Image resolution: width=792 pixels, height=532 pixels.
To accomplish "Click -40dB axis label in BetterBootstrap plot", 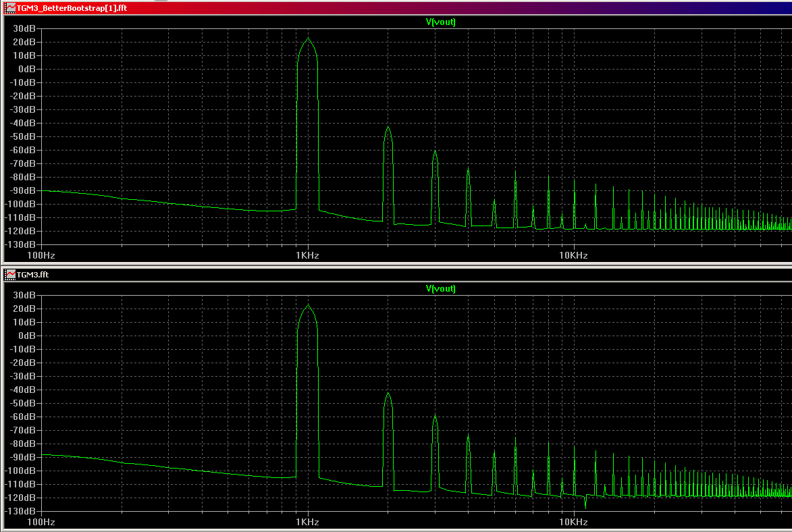I will pyautogui.click(x=23, y=124).
